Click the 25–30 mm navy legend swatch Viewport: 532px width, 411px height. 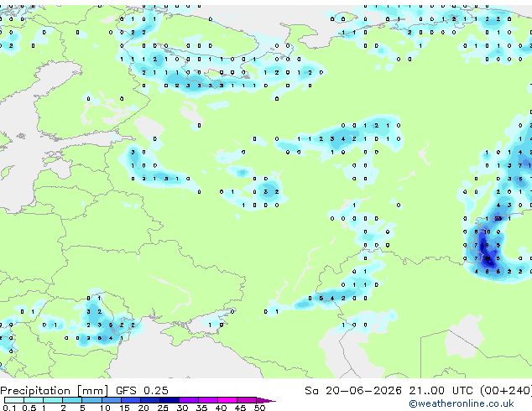click(x=170, y=400)
